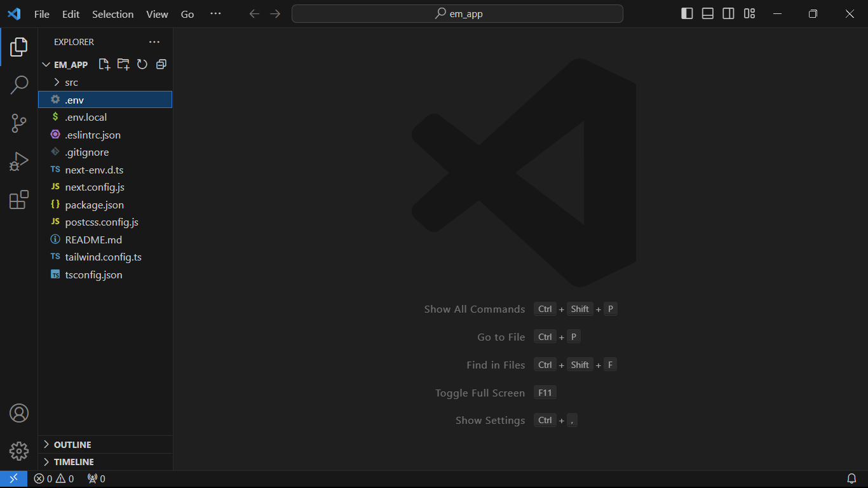This screenshot has height=488, width=868.
Task: Open the .eslintrc.json file
Action: (105, 135)
